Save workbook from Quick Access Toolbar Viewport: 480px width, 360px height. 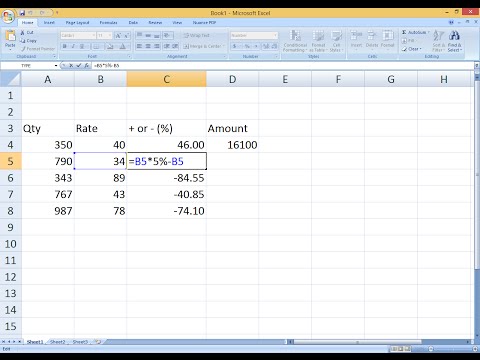23,13
